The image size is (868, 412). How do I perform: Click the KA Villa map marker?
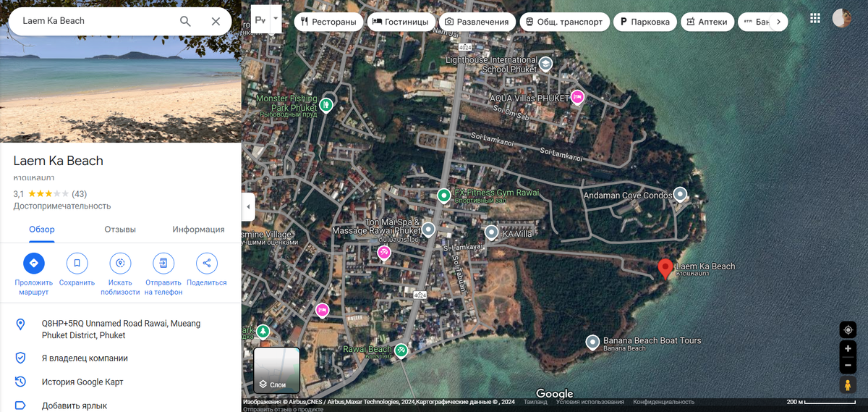click(491, 232)
